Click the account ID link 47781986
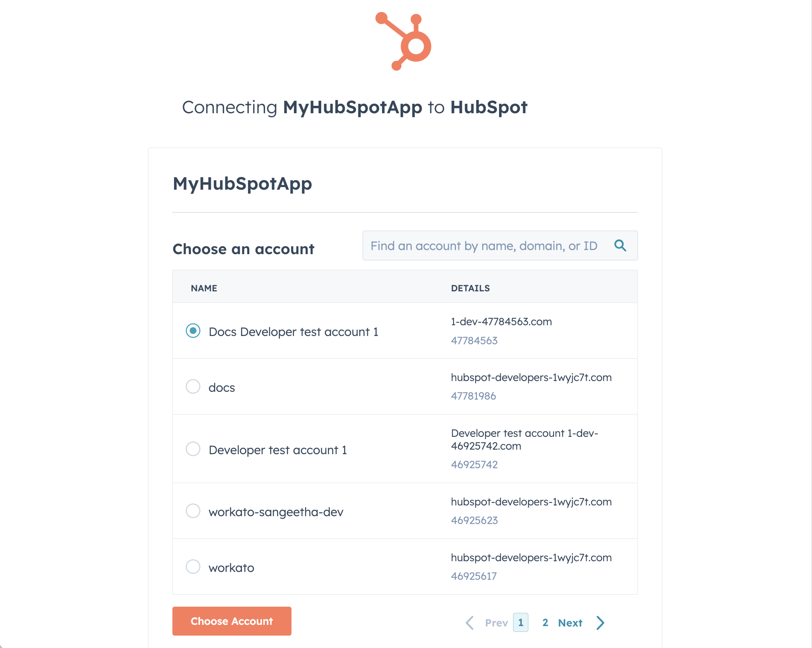This screenshot has height=648, width=812. click(x=474, y=395)
